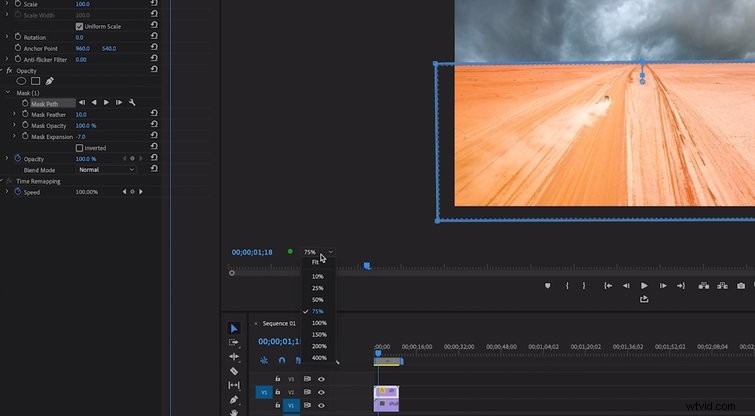This screenshot has height=416, width=755.
Task: Toggle Mask Opacity stopwatch animation
Action: [25, 125]
